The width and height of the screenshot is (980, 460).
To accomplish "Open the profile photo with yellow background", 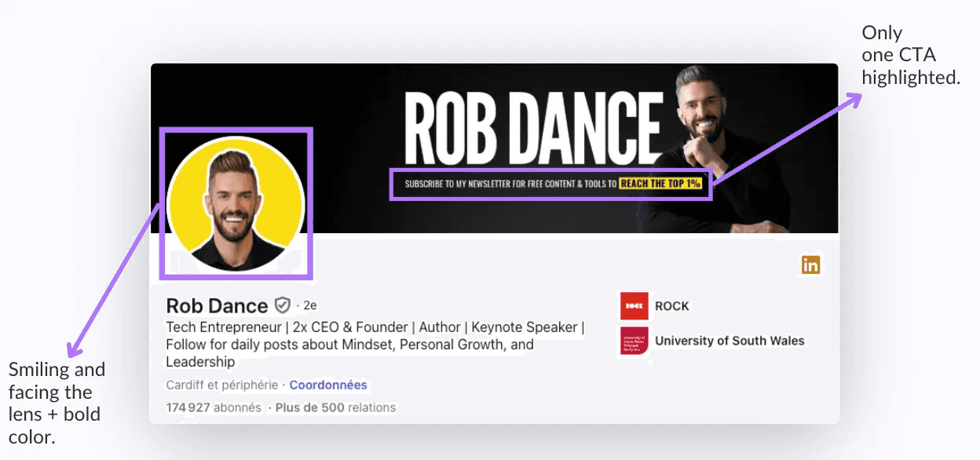I will click(x=236, y=203).
